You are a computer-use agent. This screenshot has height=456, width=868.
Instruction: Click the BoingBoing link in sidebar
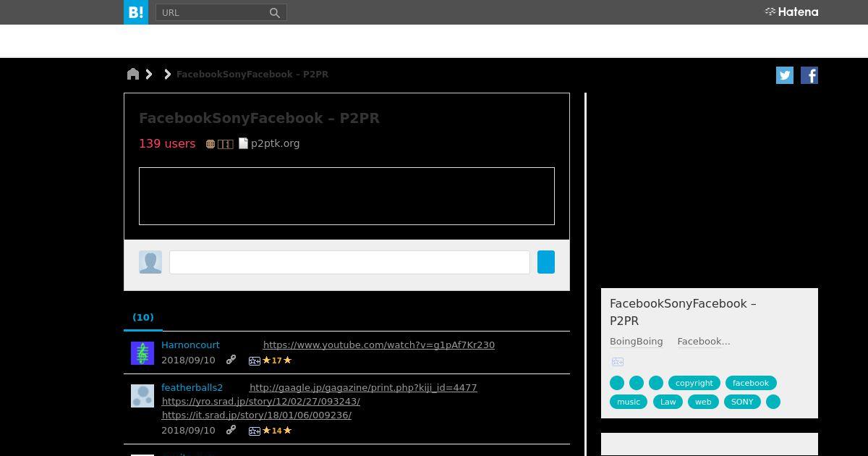(637, 341)
